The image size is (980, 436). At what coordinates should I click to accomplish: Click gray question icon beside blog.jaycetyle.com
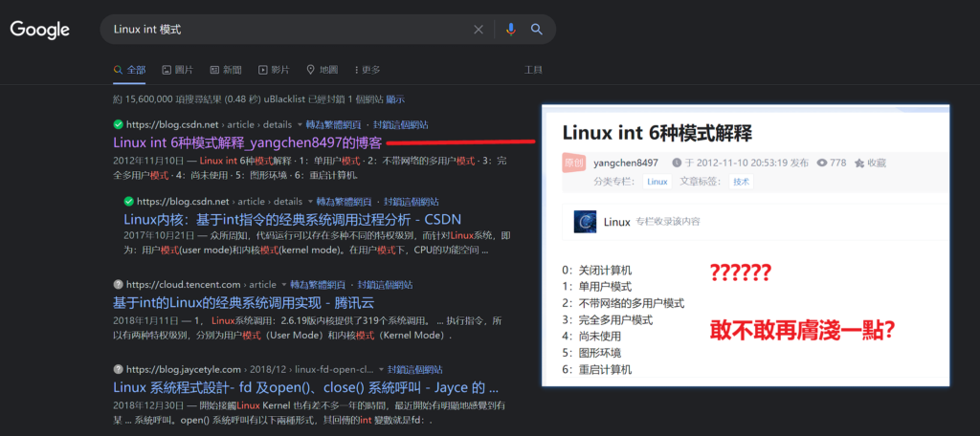click(118, 369)
